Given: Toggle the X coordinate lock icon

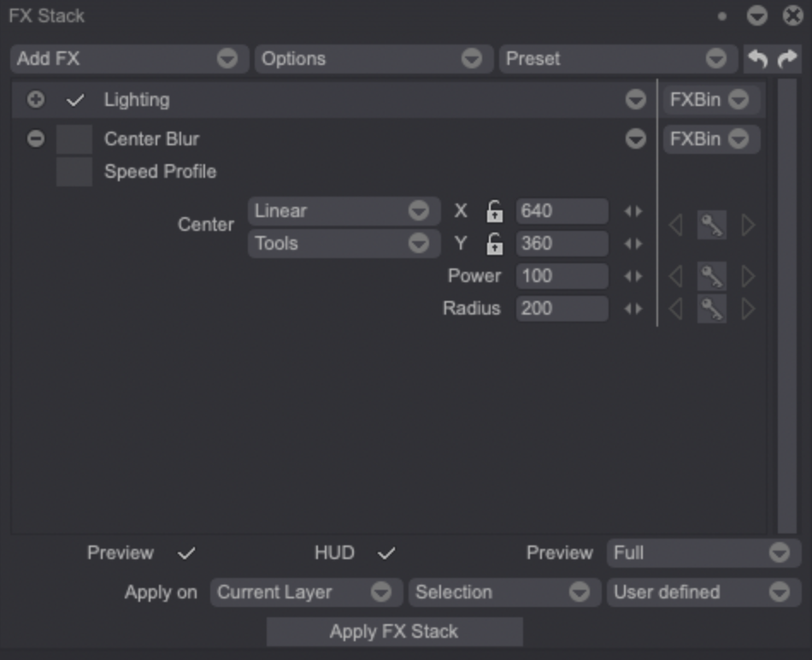Looking at the screenshot, I should 495,211.
